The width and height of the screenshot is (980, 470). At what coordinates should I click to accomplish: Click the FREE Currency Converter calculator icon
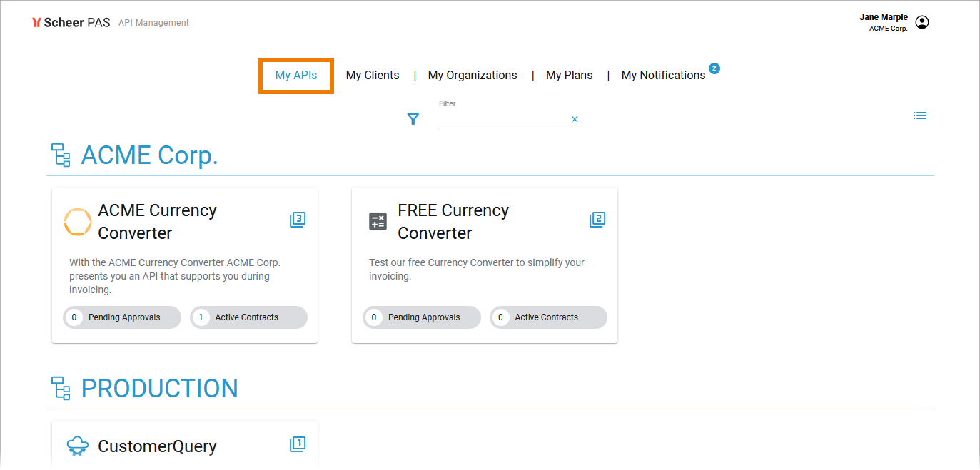tap(378, 222)
